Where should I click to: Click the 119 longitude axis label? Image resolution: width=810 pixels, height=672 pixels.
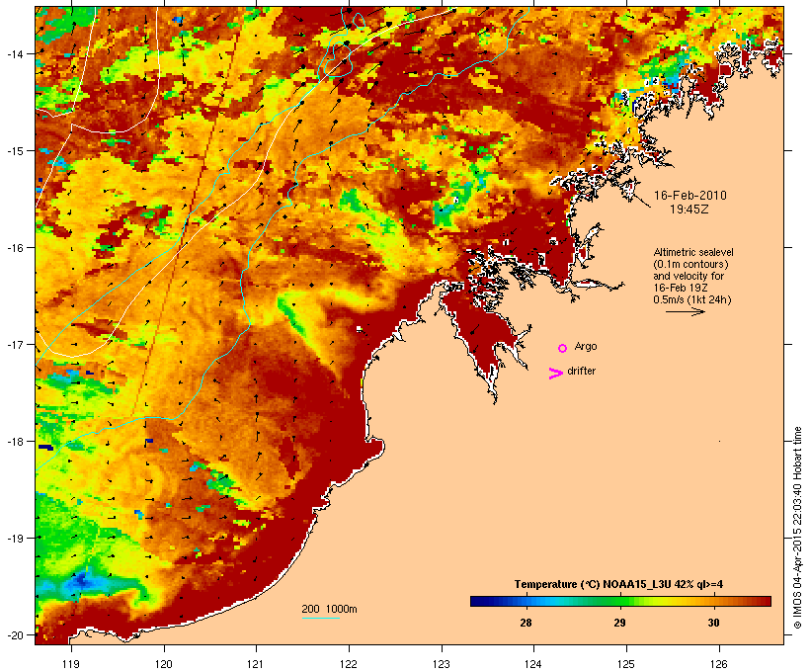coord(71,664)
